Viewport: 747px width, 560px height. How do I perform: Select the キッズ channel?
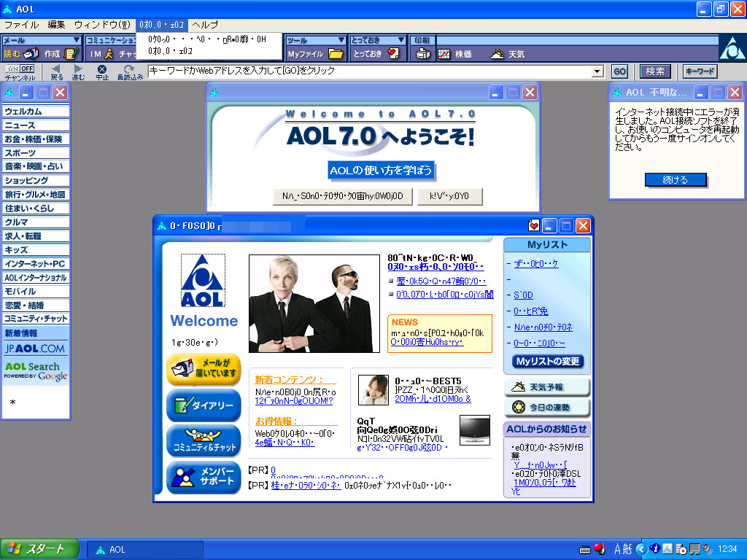coord(36,250)
